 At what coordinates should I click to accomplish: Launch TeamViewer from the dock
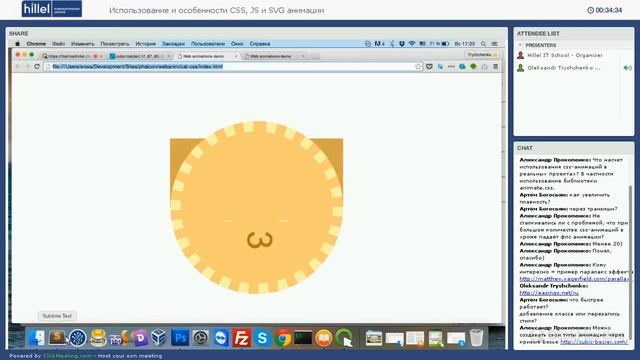coord(221,338)
